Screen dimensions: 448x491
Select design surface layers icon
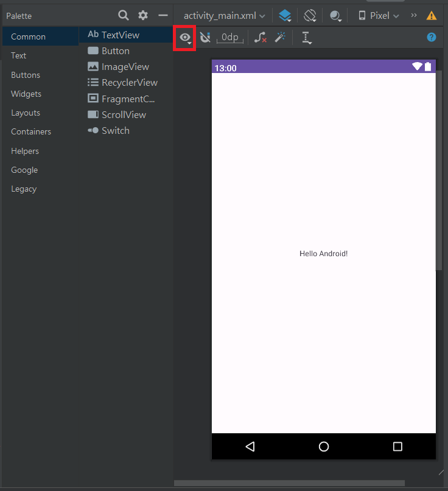point(285,15)
